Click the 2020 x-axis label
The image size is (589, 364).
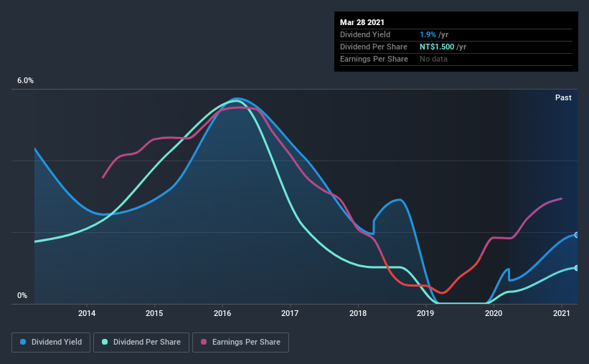click(494, 313)
